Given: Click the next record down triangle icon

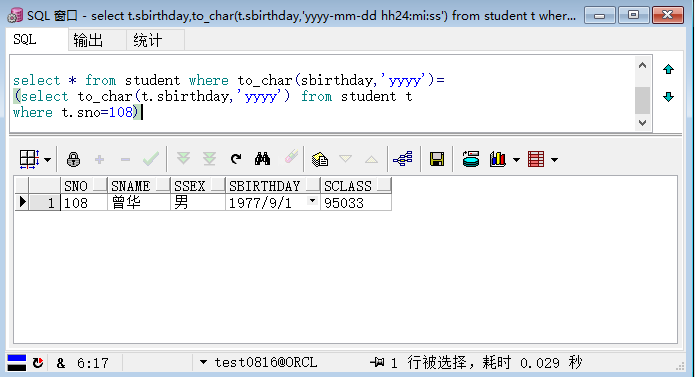Looking at the screenshot, I should click(x=345, y=159).
